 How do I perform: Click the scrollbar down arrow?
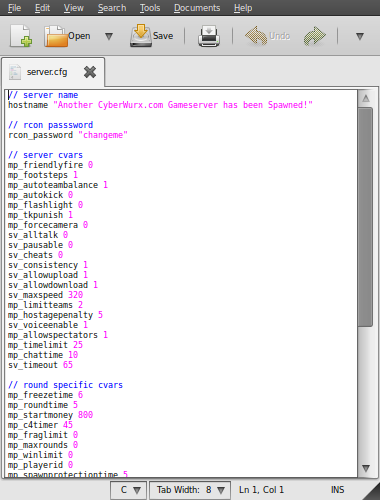[366, 468]
